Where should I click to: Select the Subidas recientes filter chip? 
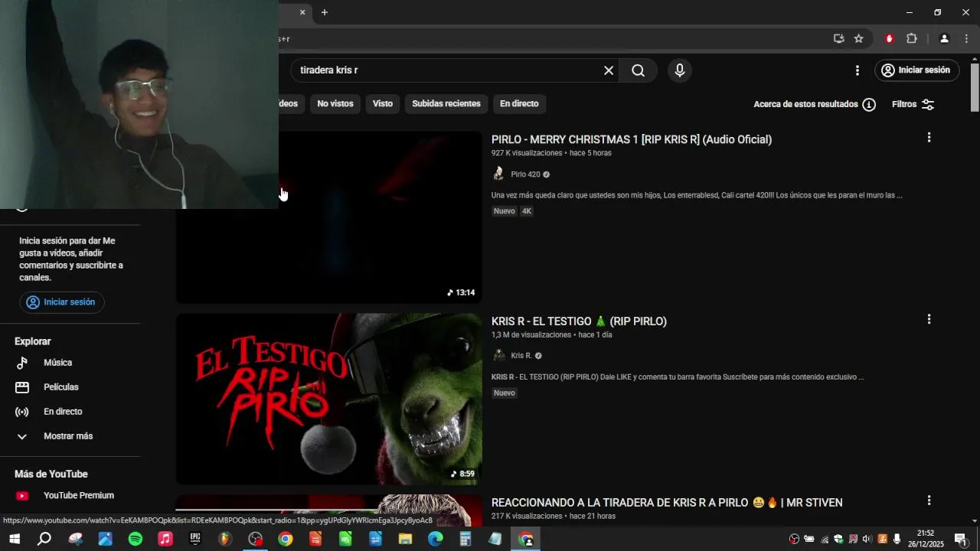point(446,103)
